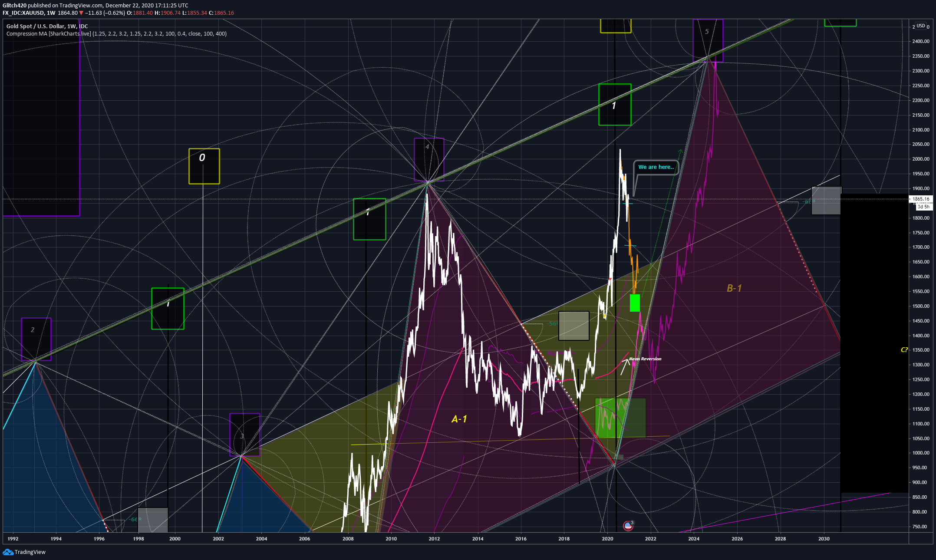936x560 pixels.
Task: Open the US flag economic event marker
Action: pos(628,526)
